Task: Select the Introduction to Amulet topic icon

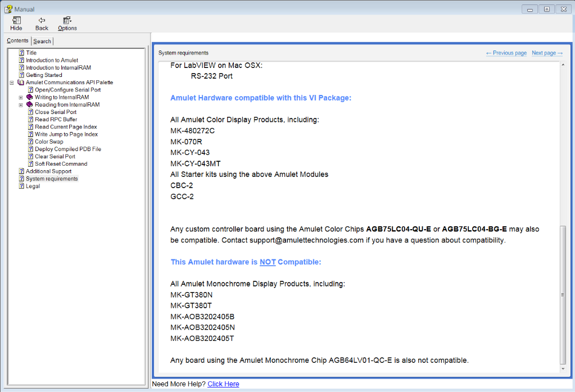Action: (21, 60)
